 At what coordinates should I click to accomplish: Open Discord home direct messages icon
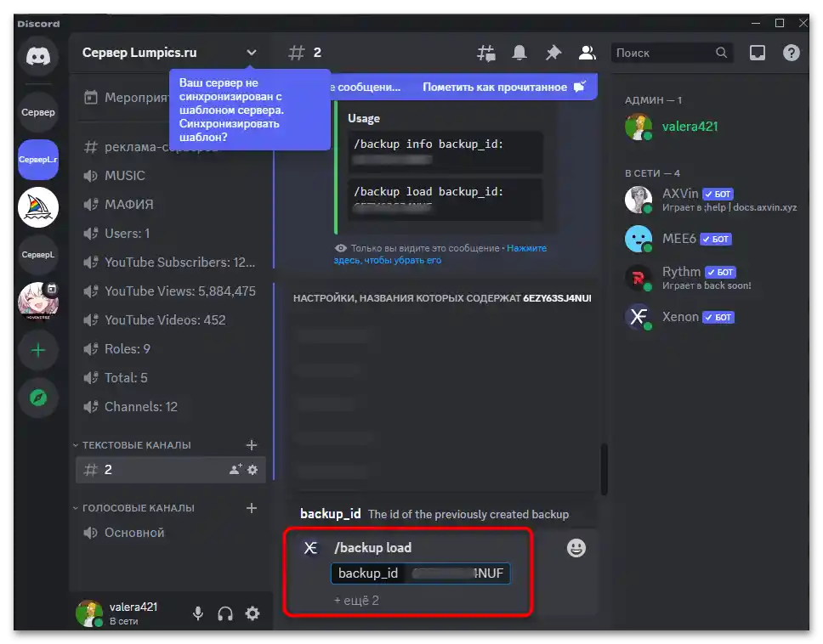pyautogui.click(x=37, y=56)
